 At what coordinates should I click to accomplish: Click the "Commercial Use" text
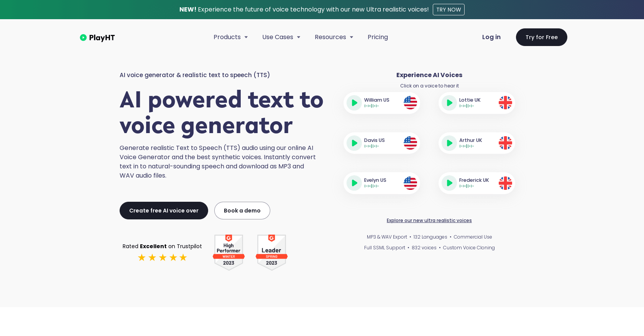click(473, 237)
